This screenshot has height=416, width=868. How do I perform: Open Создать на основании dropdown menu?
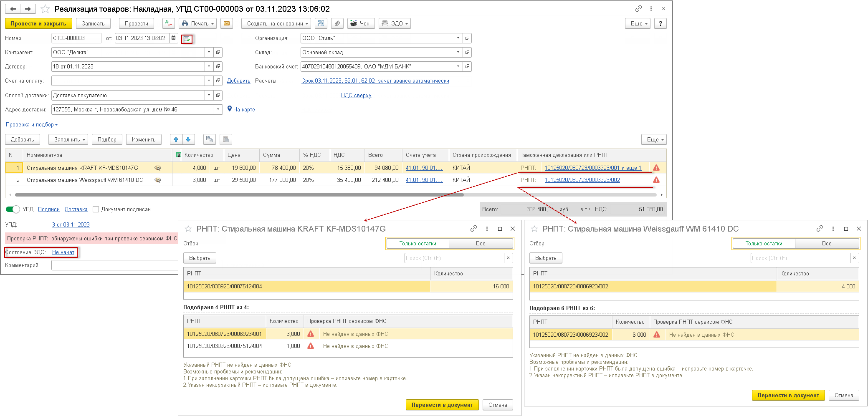(276, 23)
